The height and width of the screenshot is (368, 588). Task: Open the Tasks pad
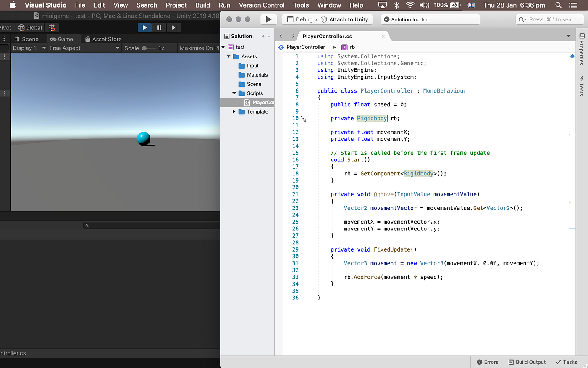tap(566, 362)
